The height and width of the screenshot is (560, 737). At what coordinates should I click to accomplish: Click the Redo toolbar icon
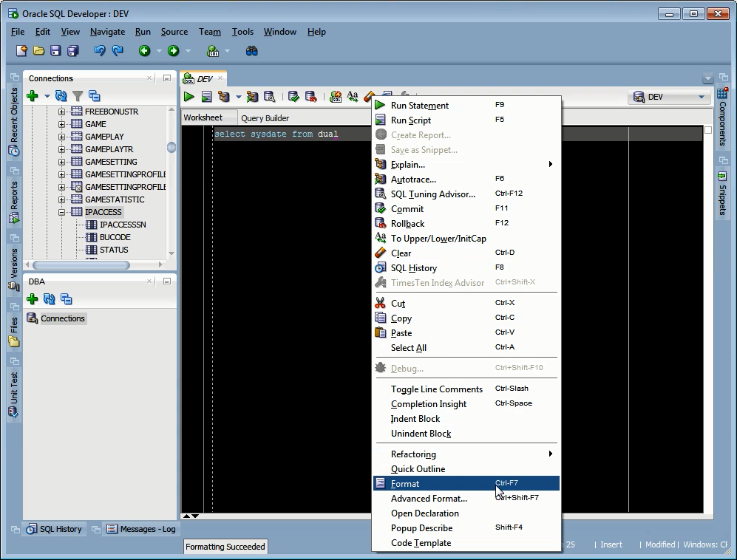[x=118, y=51]
